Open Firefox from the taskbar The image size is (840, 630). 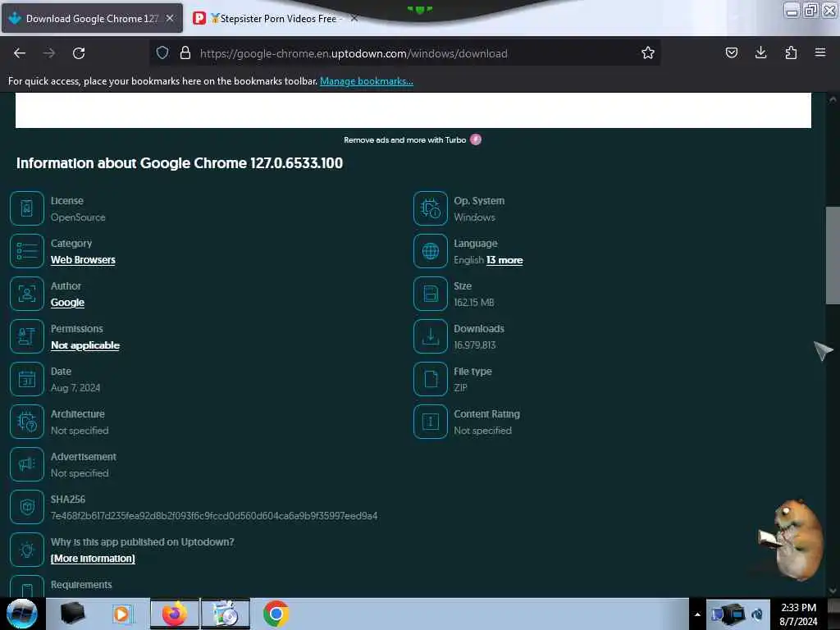point(175,614)
